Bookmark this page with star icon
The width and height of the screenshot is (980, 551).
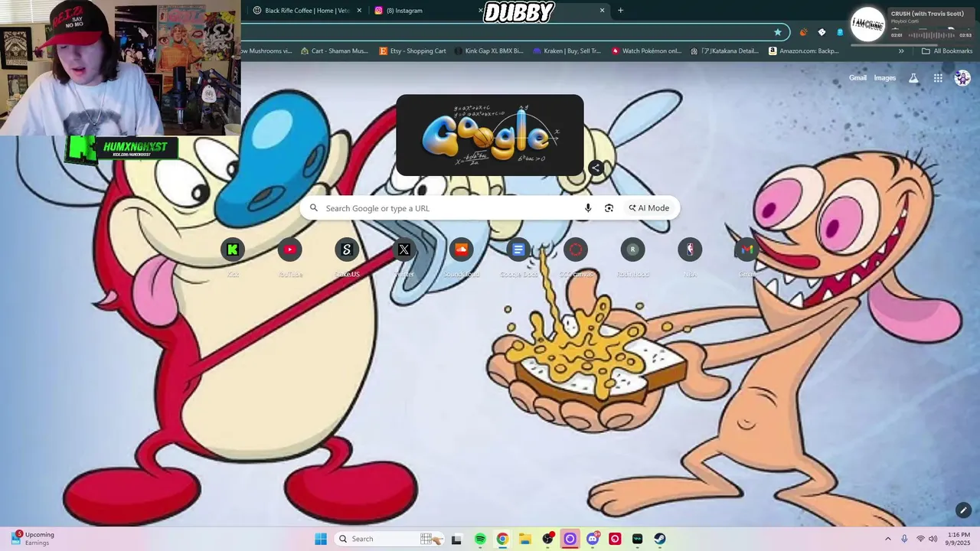click(x=778, y=32)
